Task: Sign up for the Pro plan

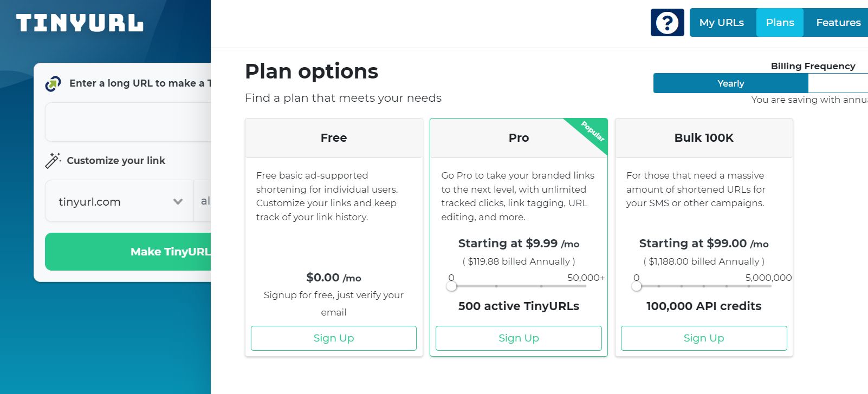Action: coord(519,338)
